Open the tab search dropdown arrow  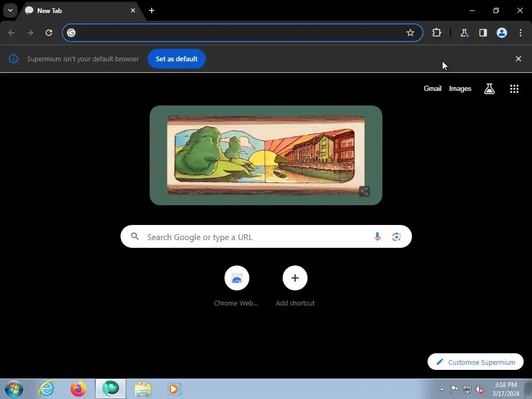(10, 10)
